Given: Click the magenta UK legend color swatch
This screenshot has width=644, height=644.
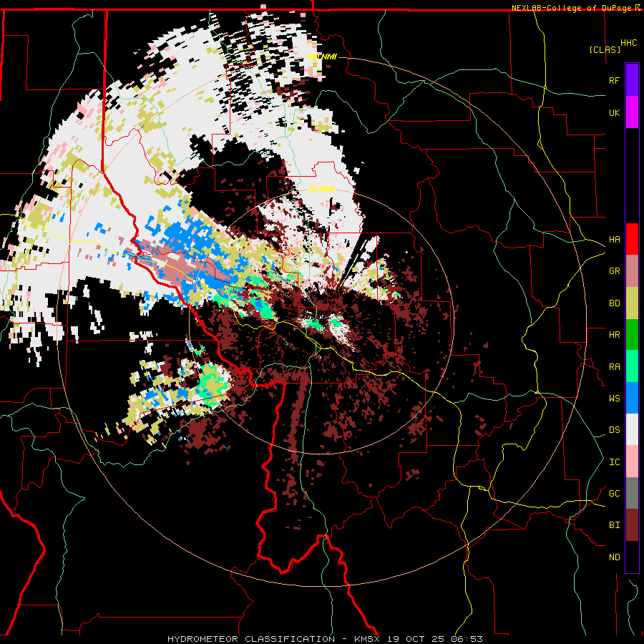Looking at the screenshot, I should [x=632, y=112].
